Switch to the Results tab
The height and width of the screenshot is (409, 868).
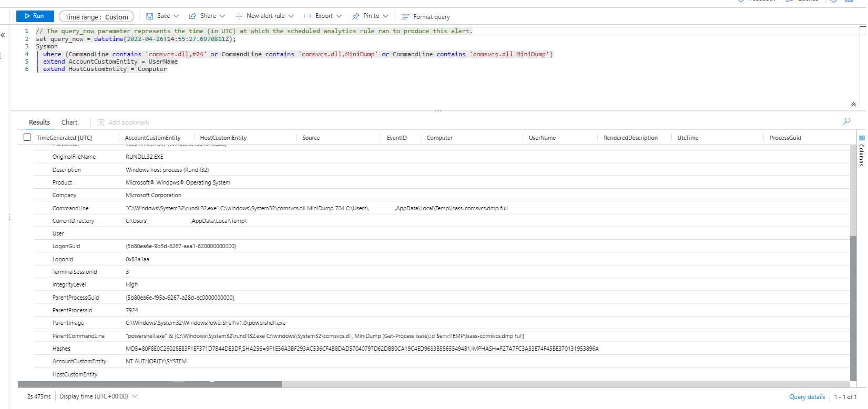click(39, 122)
